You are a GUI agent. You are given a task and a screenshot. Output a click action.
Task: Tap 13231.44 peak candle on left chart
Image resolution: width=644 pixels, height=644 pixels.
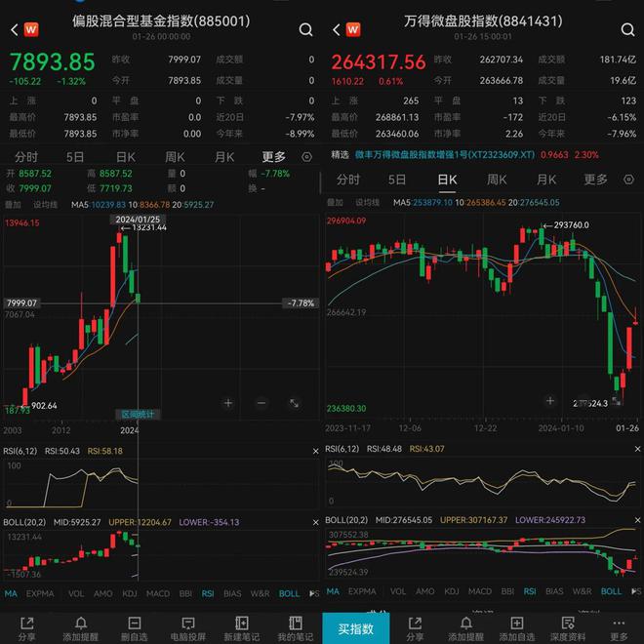(119, 238)
